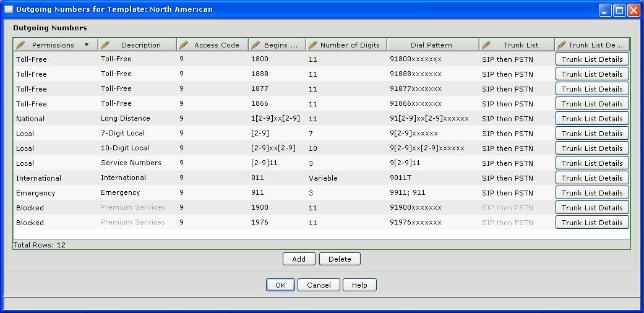Click the 011 Begins With cell
644x313 pixels.
tap(277, 178)
